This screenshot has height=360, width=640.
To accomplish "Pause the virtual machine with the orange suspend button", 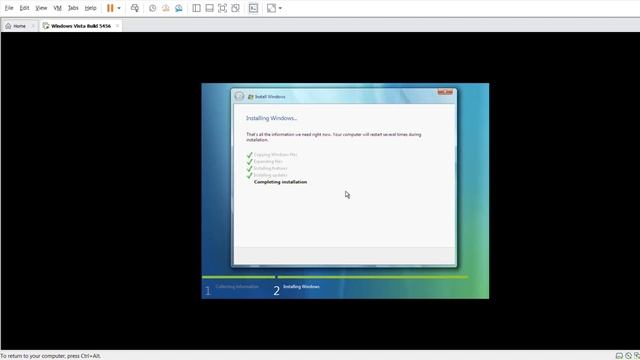I will [x=110, y=8].
